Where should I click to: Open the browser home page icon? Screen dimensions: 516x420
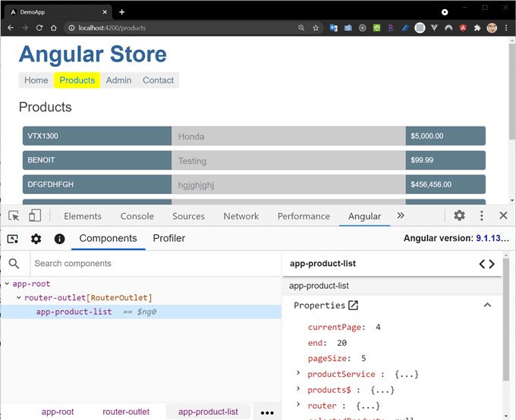pyautogui.click(x=54, y=28)
